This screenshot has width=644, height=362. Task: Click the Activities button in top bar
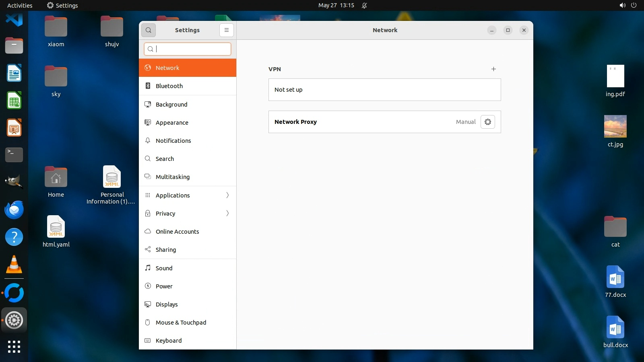(20, 5)
